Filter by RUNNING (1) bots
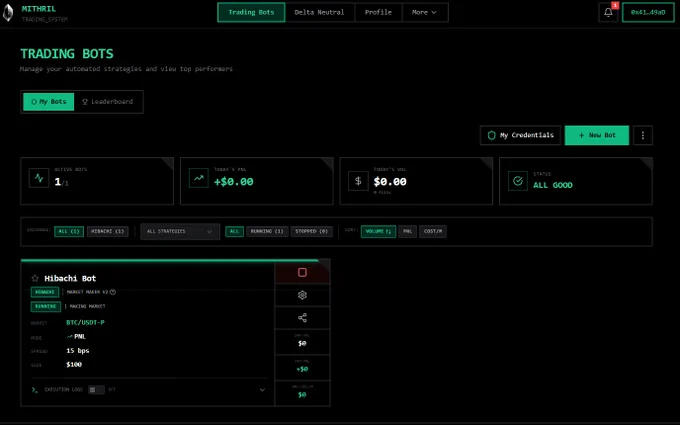The height and width of the screenshot is (425, 680). point(267,231)
